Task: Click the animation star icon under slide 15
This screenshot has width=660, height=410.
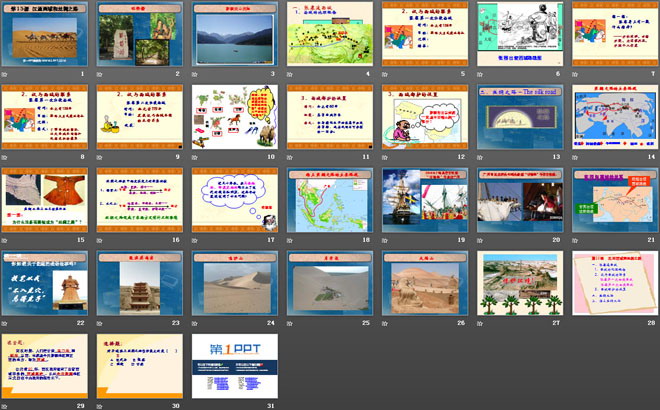Action: click(x=6, y=241)
